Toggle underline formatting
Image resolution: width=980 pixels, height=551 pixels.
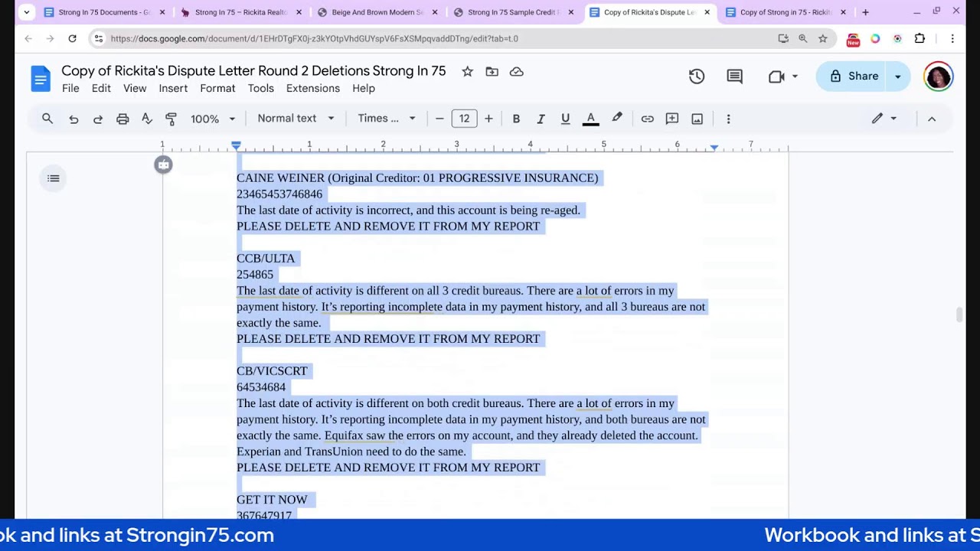coord(565,119)
